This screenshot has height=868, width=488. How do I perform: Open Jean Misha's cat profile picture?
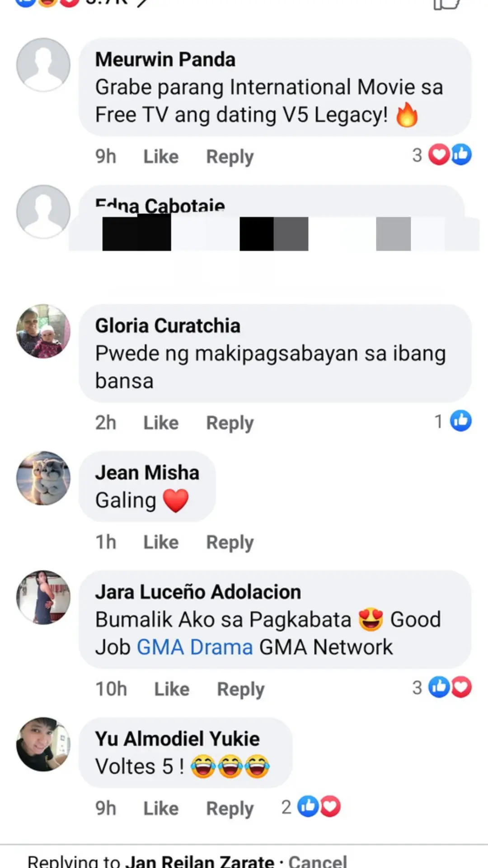point(43,478)
